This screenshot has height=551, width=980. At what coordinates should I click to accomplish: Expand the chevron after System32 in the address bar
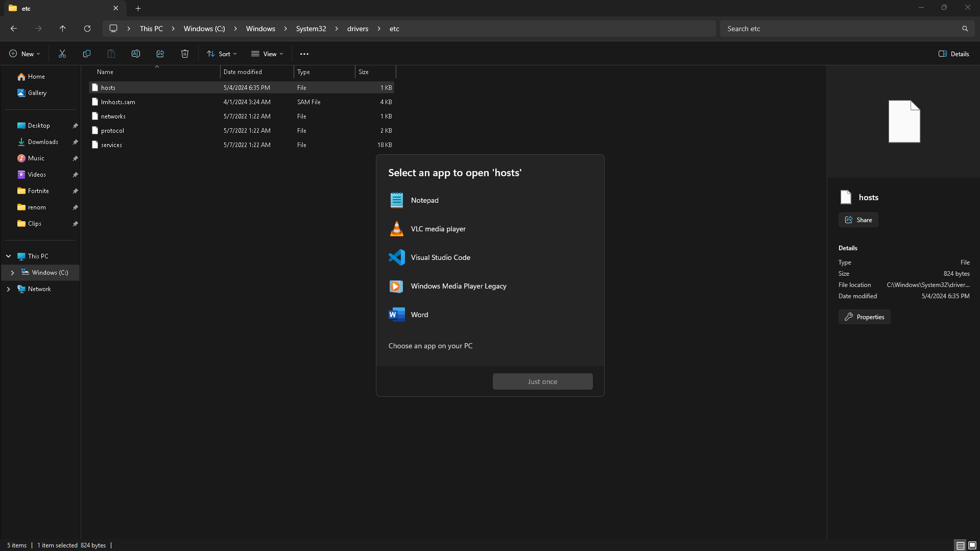tap(337, 29)
